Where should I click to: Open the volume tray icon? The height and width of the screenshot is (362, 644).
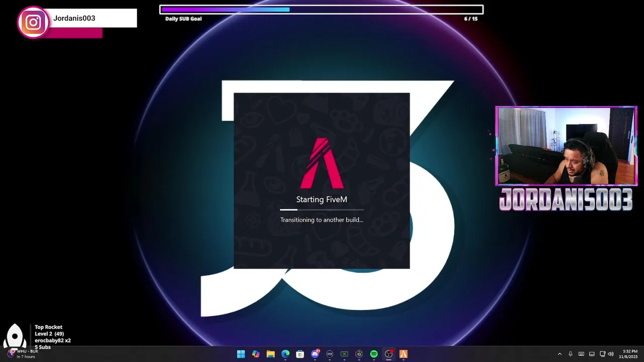611,354
